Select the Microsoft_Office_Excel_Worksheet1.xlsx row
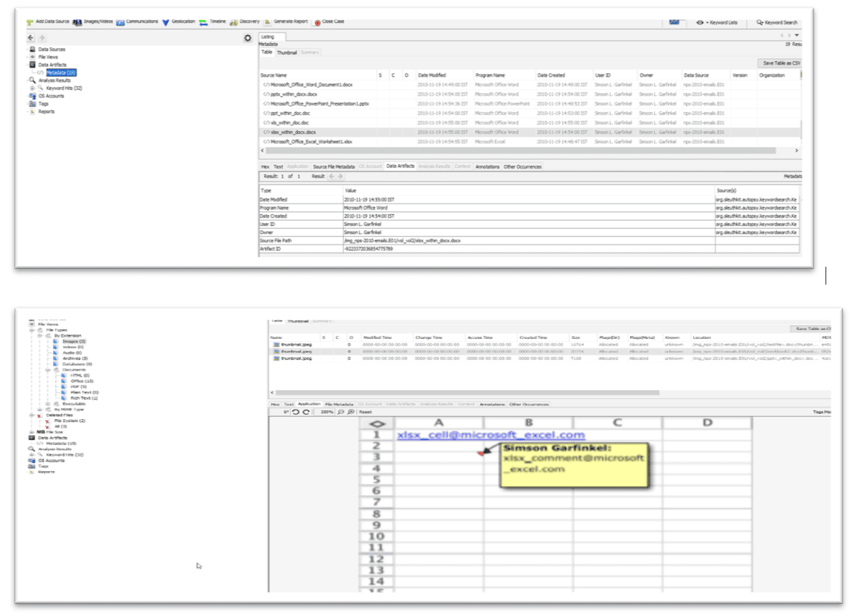This screenshot has width=853, height=616. tap(530, 141)
